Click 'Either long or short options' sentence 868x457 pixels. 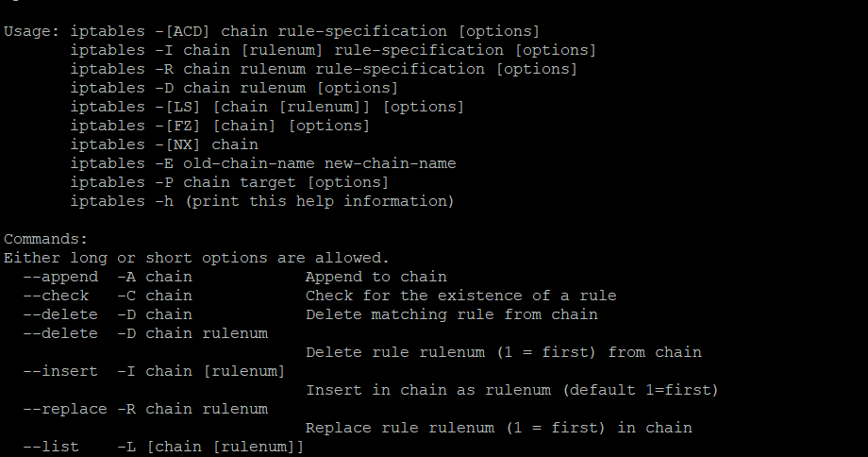pyautogui.click(x=196, y=258)
